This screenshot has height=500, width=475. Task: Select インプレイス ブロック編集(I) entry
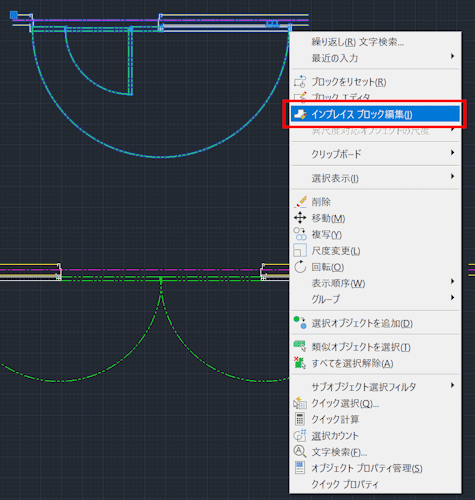tap(375, 114)
